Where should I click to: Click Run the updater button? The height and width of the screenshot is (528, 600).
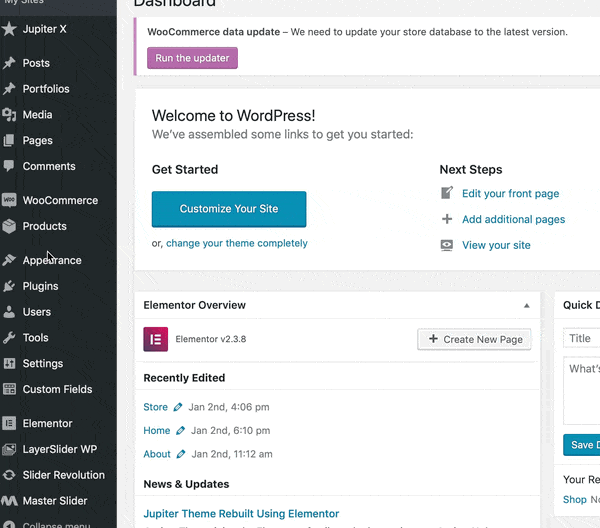[x=192, y=58]
